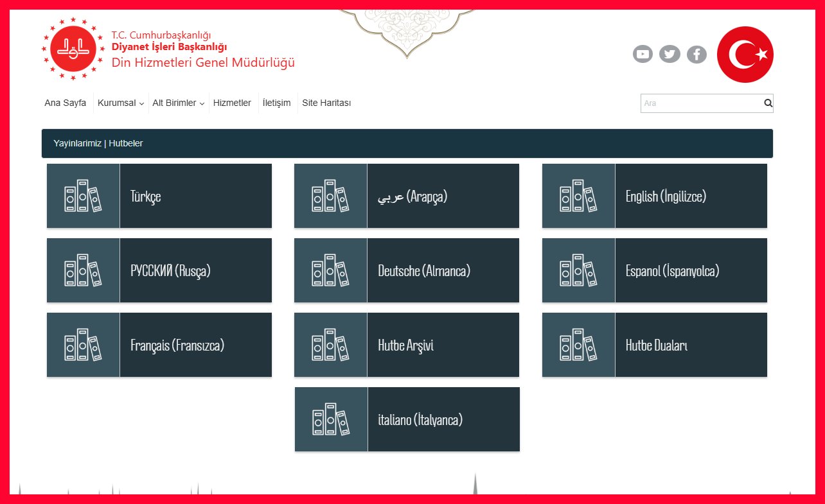Viewport: 825px width, 504px height.
Task: Open the Deutsche (Almanca) tile
Action: click(x=424, y=271)
